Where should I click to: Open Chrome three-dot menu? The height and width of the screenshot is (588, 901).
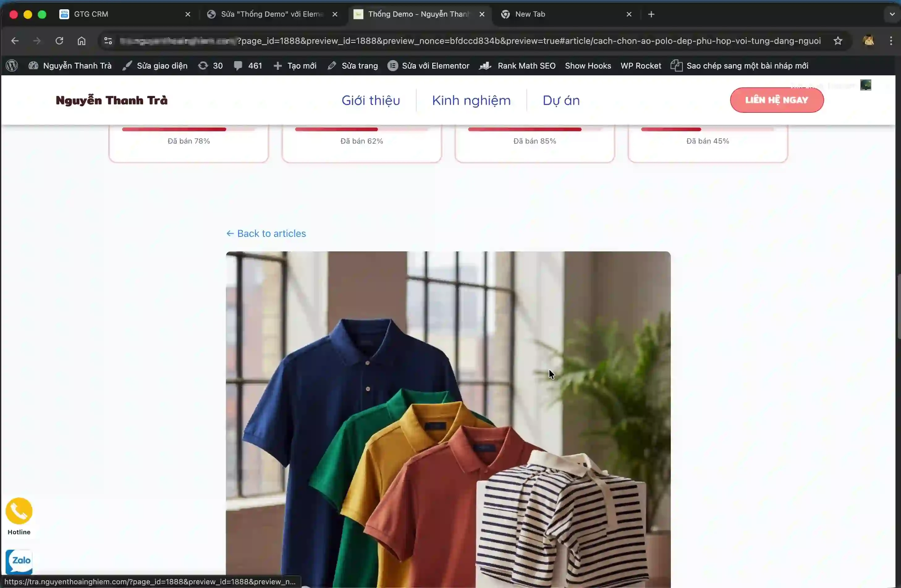(891, 41)
